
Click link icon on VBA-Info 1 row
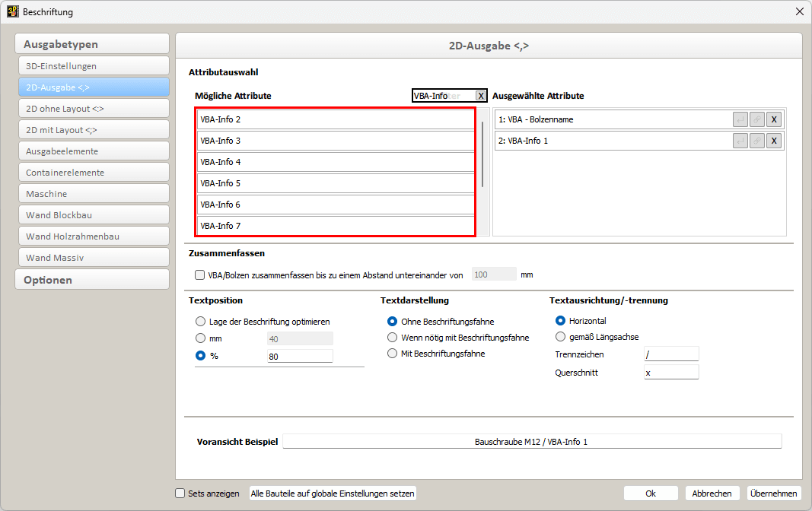pyautogui.click(x=756, y=141)
